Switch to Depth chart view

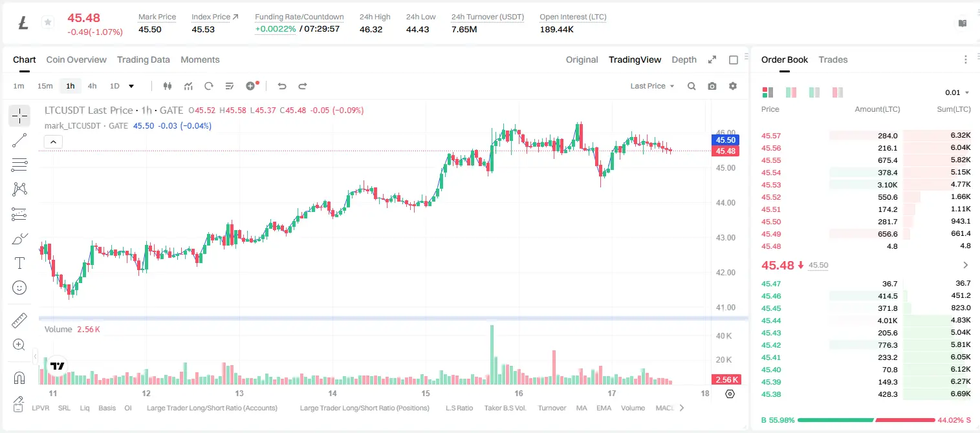[684, 59]
